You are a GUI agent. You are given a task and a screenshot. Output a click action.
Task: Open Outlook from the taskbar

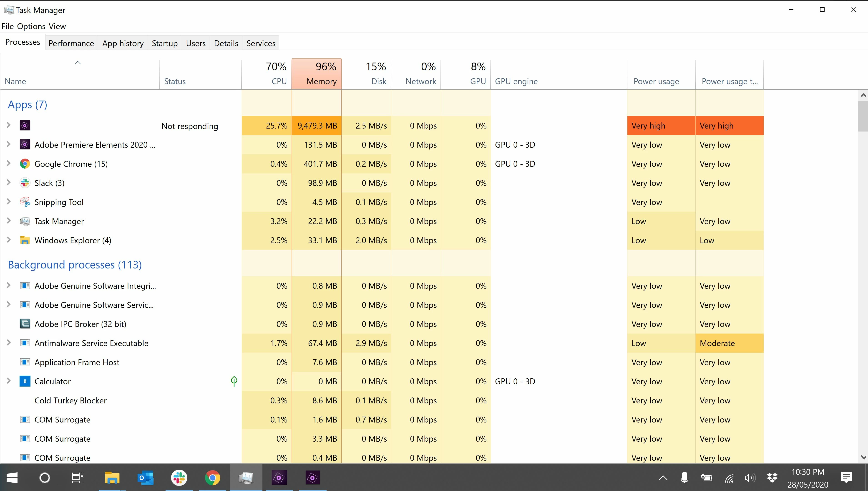coord(146,478)
